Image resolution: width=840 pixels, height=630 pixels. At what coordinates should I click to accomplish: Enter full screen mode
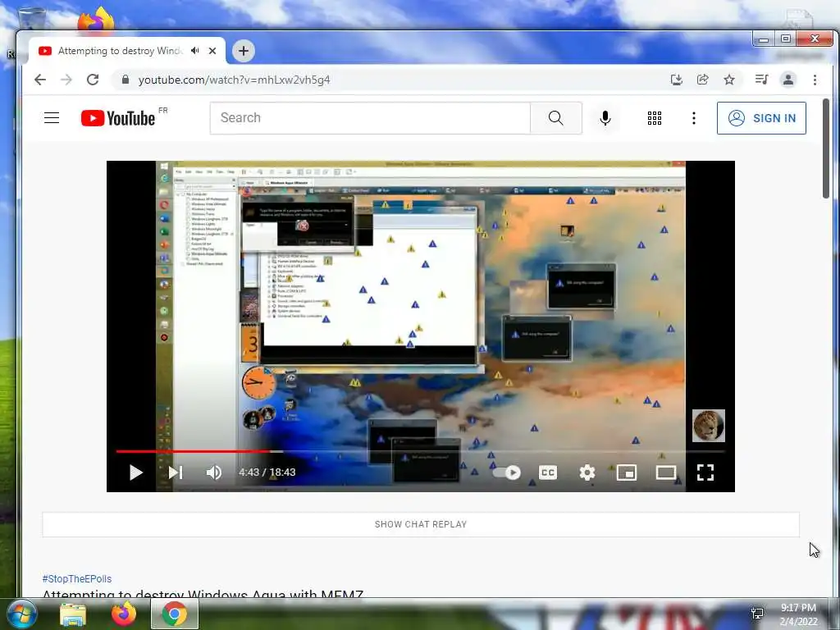tap(705, 472)
